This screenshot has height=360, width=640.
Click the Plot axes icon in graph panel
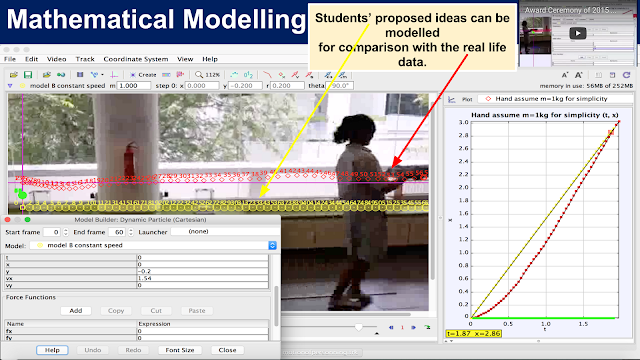click(452, 99)
